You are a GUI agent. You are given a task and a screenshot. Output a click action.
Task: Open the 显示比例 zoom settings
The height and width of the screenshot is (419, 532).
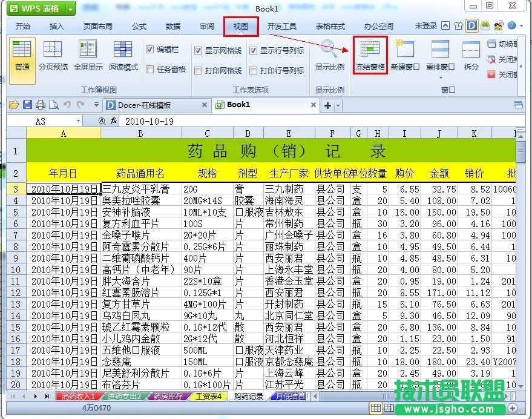(x=330, y=55)
